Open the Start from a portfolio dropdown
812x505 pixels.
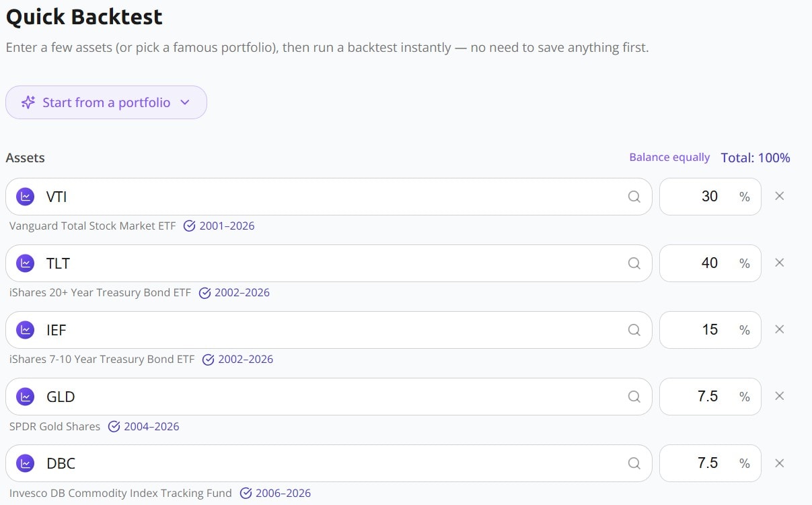pos(106,102)
